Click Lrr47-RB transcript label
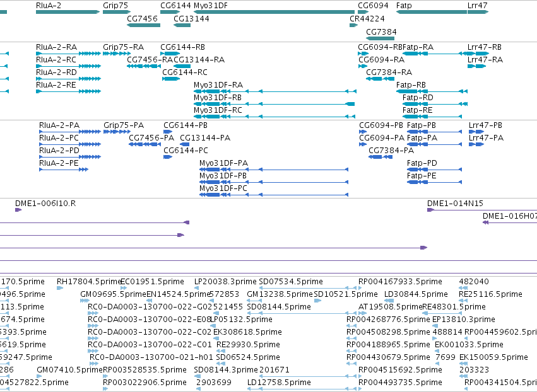The image size is (537, 392). (x=485, y=47)
